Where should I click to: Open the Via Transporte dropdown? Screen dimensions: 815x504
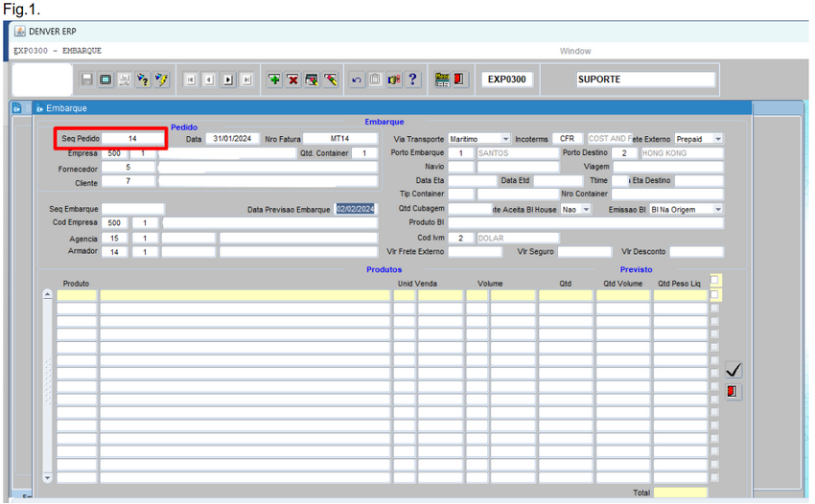tap(505, 139)
